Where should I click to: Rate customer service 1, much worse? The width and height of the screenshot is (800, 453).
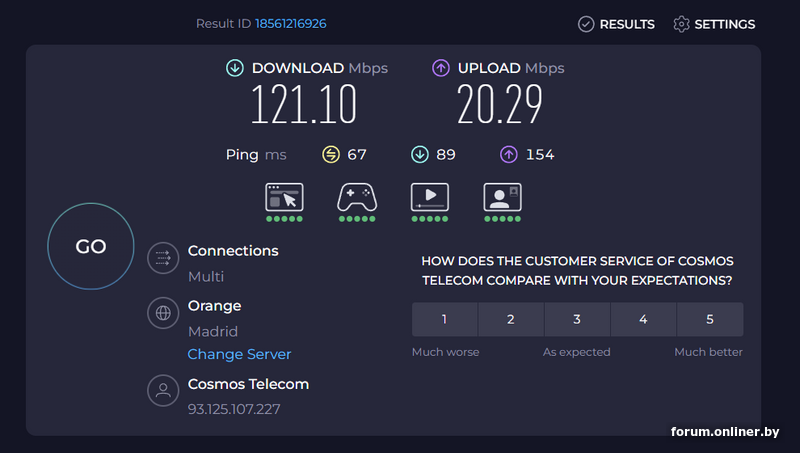point(445,320)
